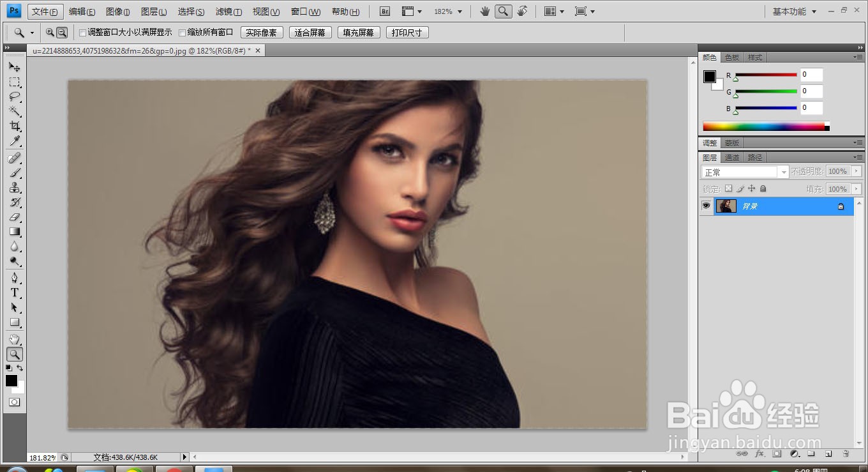Select the Rectangular Marquee tool
The height and width of the screenshot is (472, 868).
click(x=14, y=82)
